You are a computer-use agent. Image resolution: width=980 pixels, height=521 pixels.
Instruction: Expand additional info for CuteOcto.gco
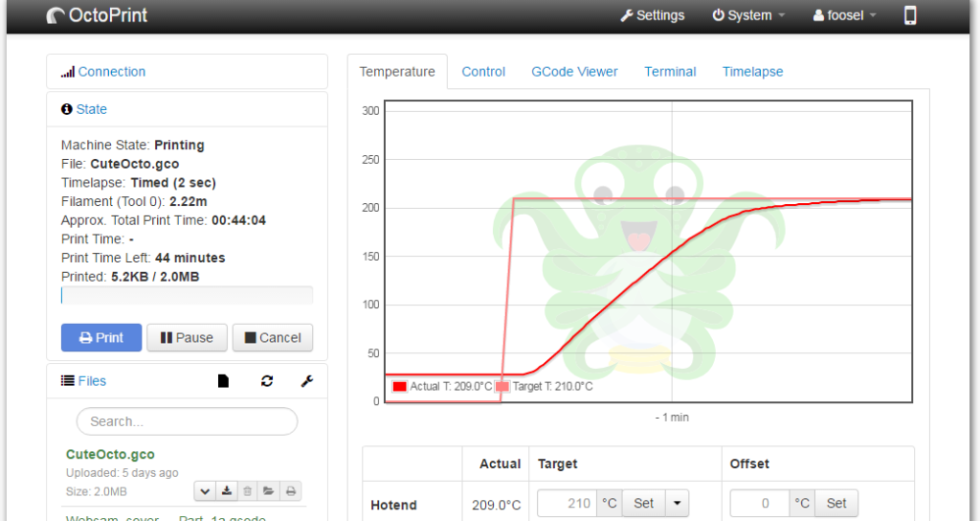[205, 491]
